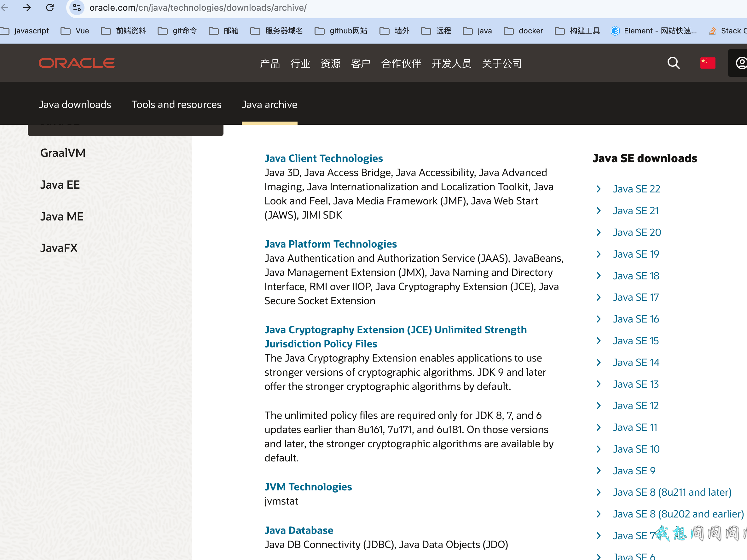Open the 关于公司 menu
747x560 pixels.
tap(502, 63)
